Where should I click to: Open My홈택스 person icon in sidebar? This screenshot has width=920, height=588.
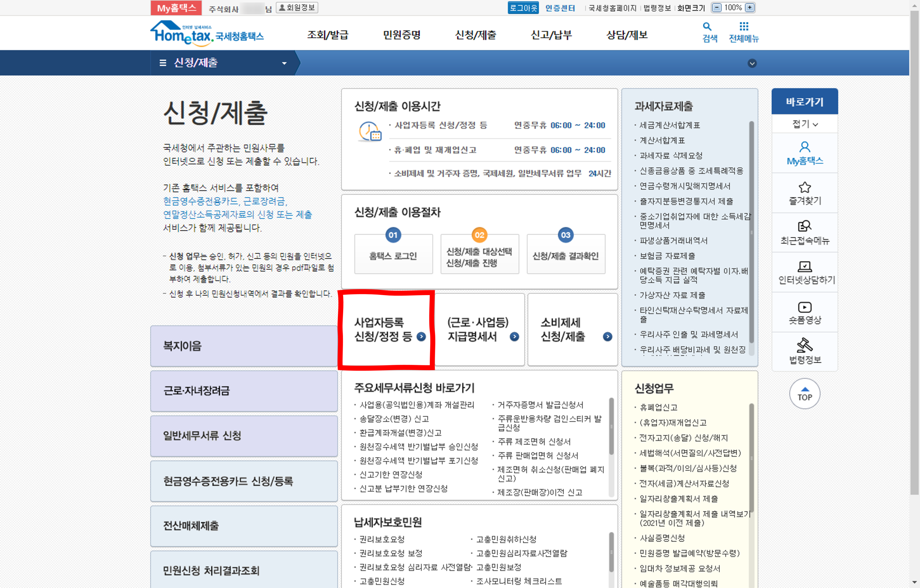tap(804, 147)
